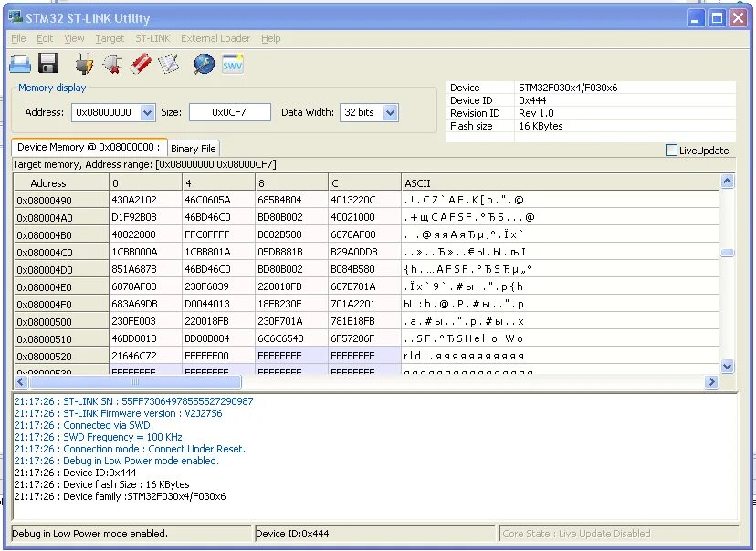Select the Device Memory @ 0x08000000 tab
Screen dimensions: 756x551
[x=89, y=147]
